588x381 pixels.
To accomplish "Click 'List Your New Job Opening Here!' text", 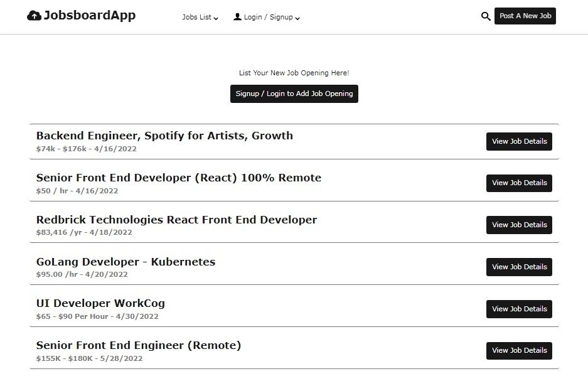I will click(x=294, y=72).
